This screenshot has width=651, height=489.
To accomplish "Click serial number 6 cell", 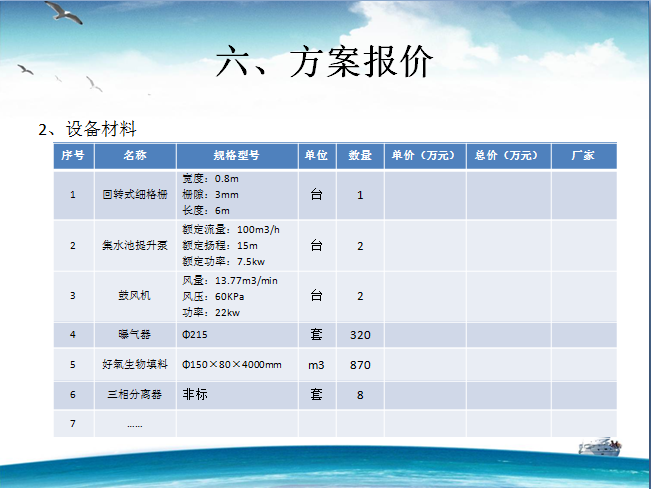I will coord(73,394).
